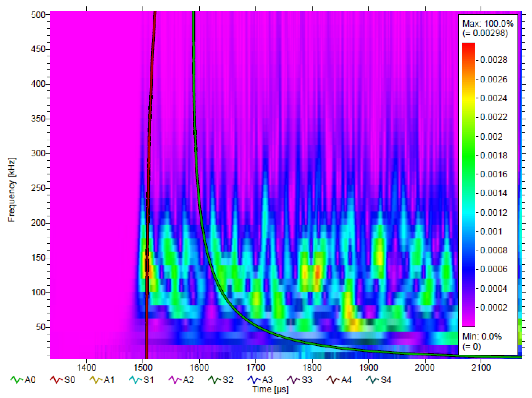Viewport: 532px width, 398px height.
Task: Click the magenta A2 legend wave icon
Action: [x=175, y=380]
